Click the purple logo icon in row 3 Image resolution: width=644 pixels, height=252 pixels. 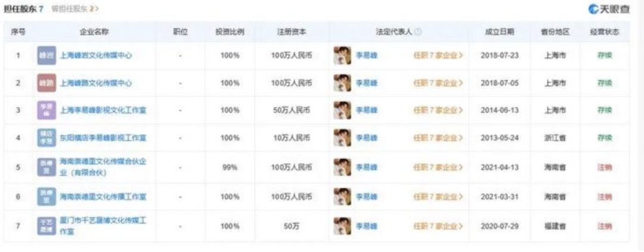click(46, 110)
